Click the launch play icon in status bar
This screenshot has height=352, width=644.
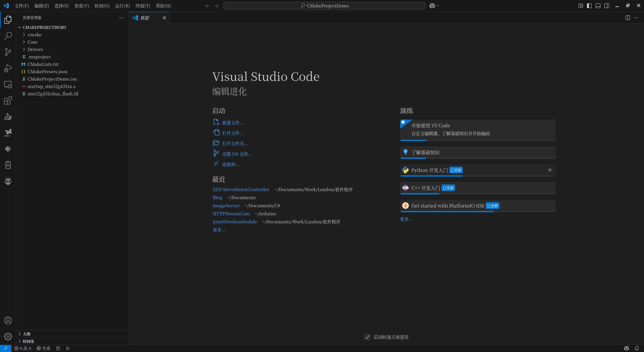68,348
